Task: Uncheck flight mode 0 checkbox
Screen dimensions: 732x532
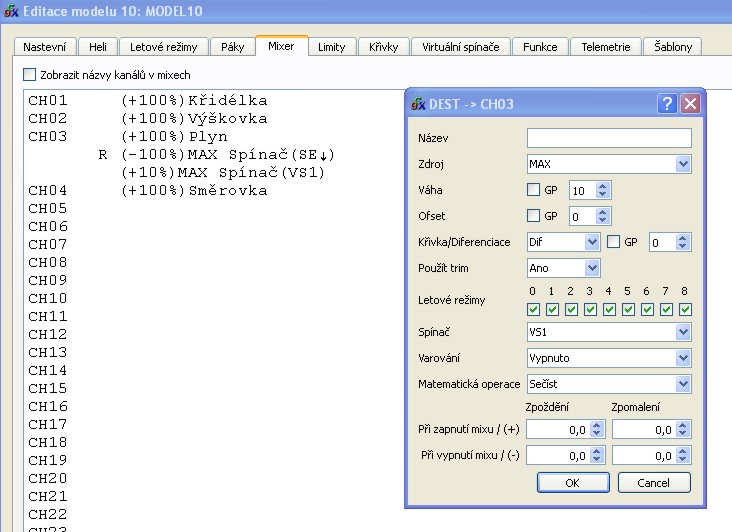Action: click(x=534, y=309)
